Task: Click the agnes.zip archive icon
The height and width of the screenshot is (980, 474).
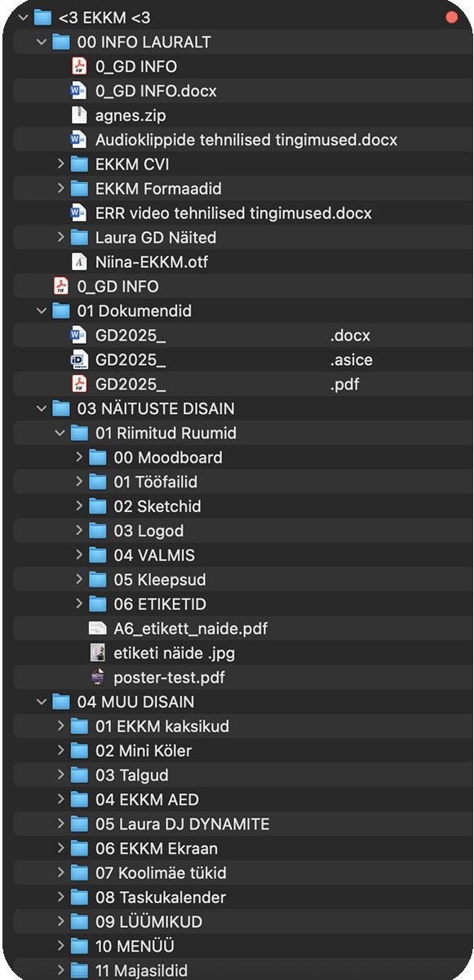Action: 79,115
